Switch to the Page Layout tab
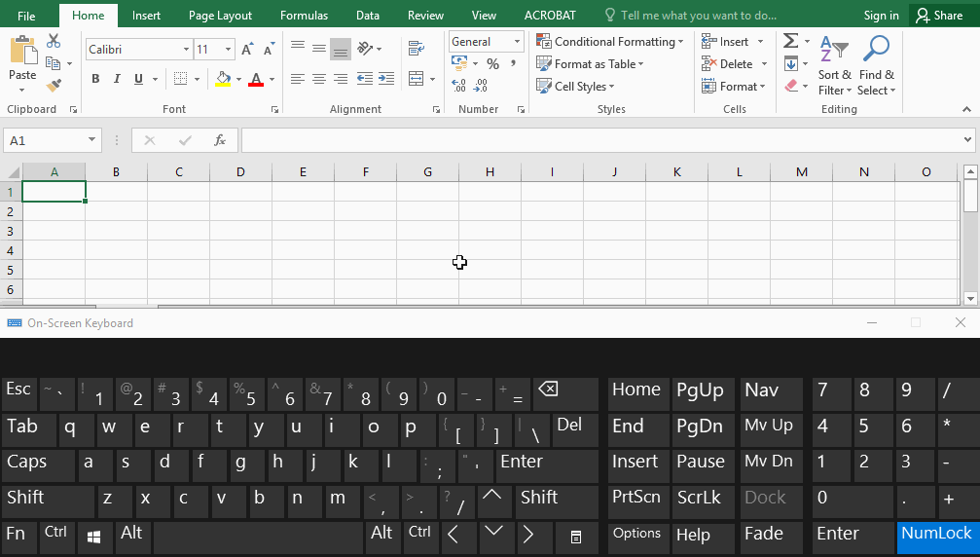The image size is (980, 557). (220, 16)
